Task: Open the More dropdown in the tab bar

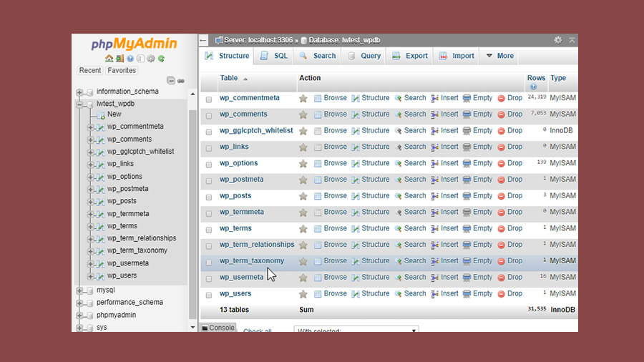Action: [x=500, y=56]
